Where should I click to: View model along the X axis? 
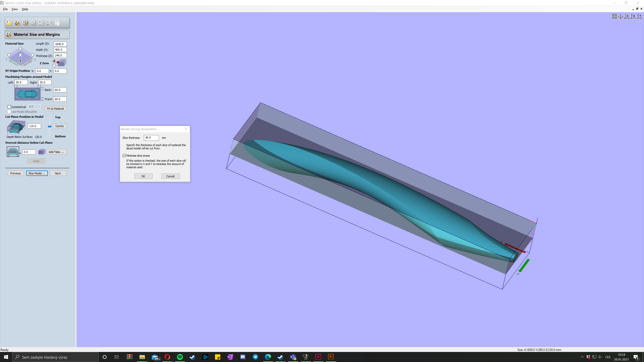coord(633,16)
